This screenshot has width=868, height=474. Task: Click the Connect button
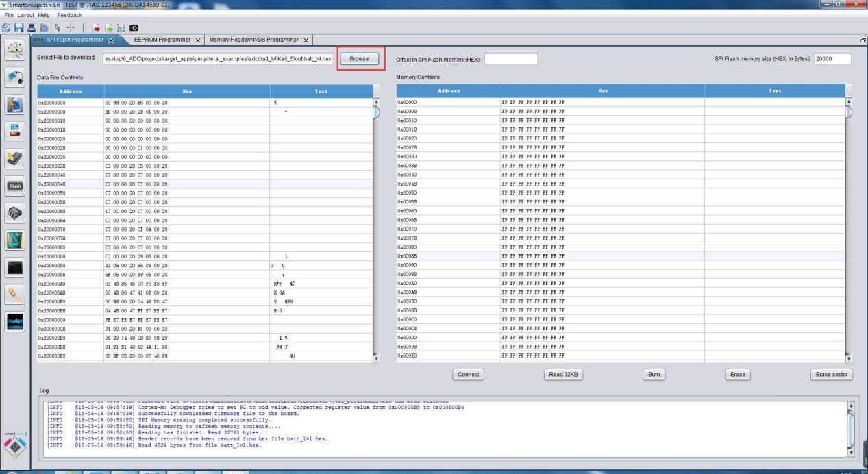click(468, 375)
